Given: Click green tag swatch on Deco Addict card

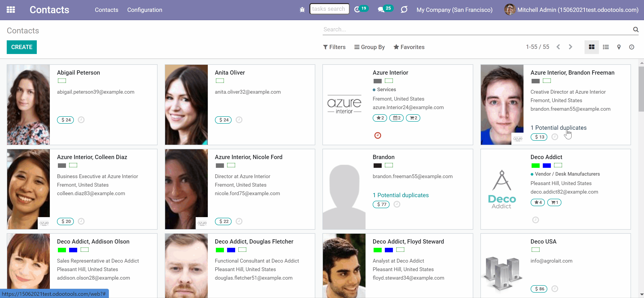Looking at the screenshot, I should [535, 165].
